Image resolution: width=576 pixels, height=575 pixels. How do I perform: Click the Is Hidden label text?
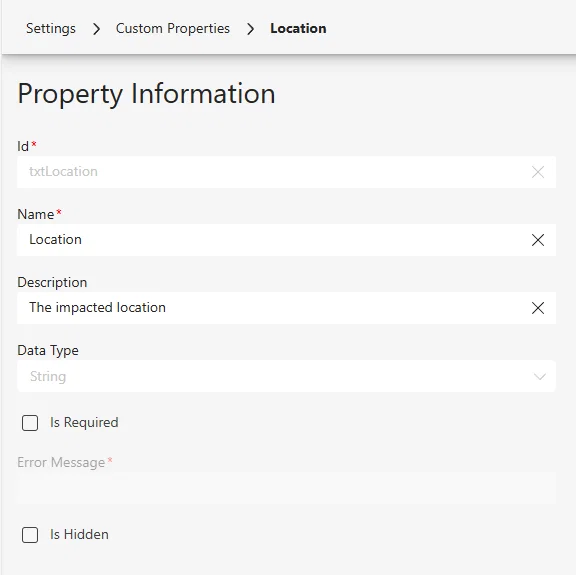[79, 534]
